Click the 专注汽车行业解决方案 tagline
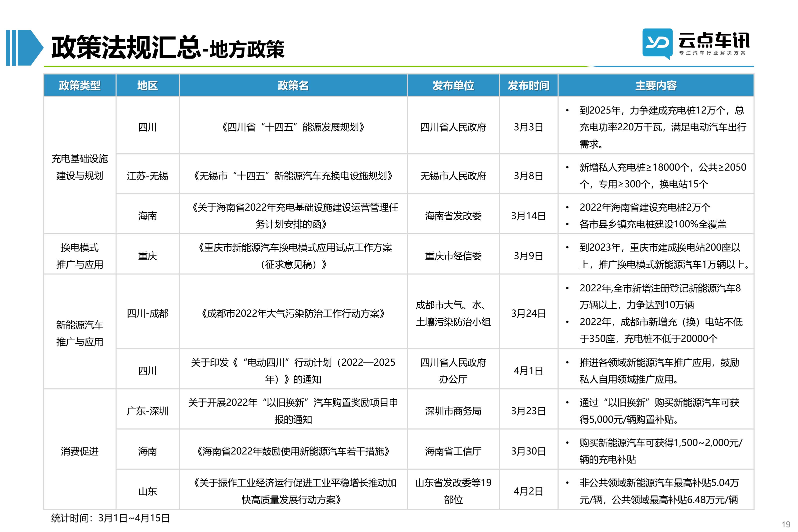 [x=712, y=53]
